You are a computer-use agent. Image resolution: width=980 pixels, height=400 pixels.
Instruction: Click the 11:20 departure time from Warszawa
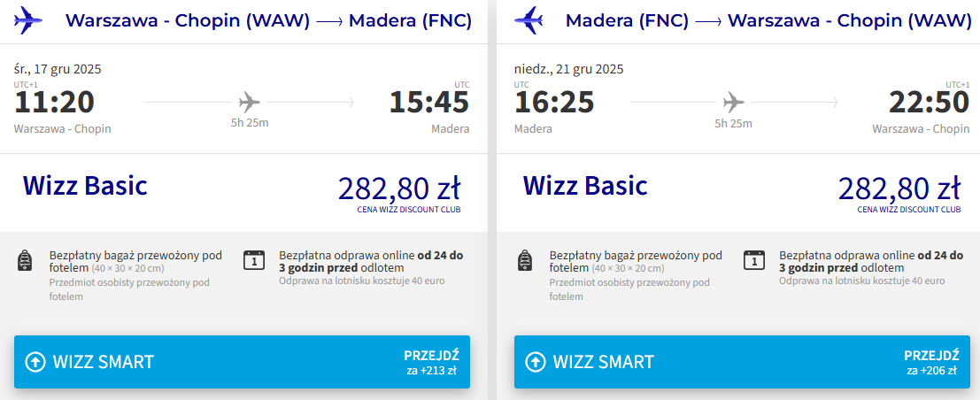tap(54, 103)
